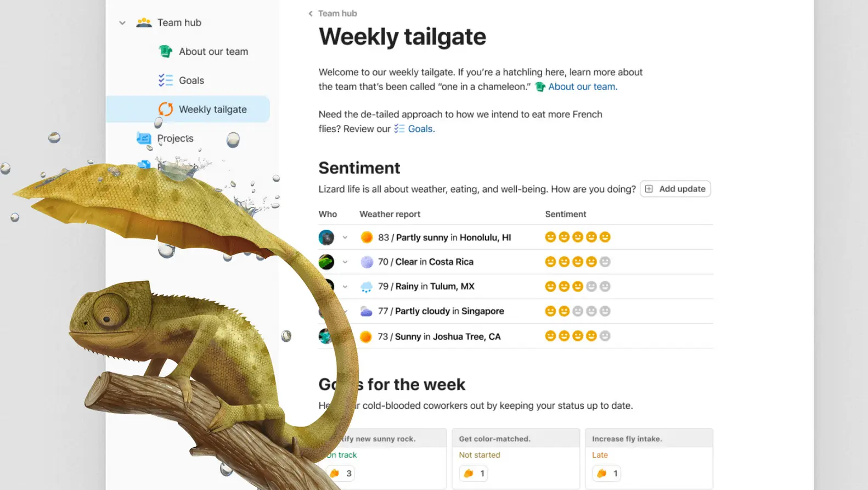Screen dimensions: 868x490
Task: Expand the Honolulu row chevron
Action: [345, 238]
